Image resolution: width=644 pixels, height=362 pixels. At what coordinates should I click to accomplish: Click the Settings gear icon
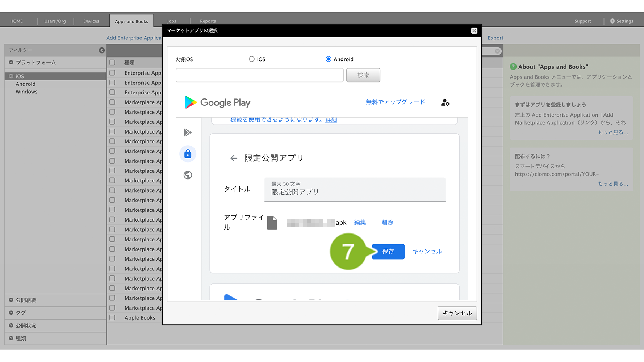point(612,21)
